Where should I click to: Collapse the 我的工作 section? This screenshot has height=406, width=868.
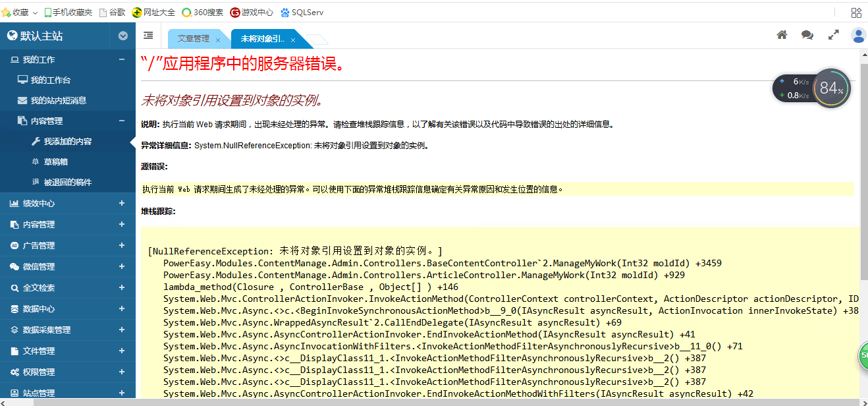click(121, 59)
